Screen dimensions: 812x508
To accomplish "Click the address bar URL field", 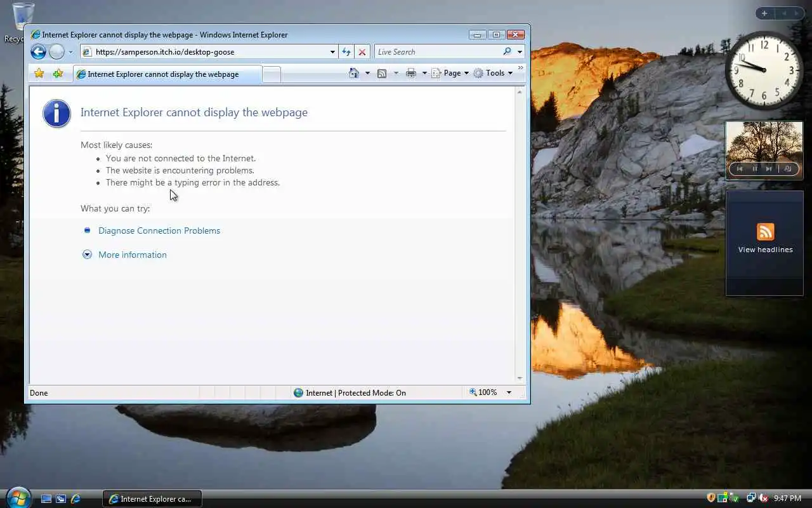I will pyautogui.click(x=209, y=52).
